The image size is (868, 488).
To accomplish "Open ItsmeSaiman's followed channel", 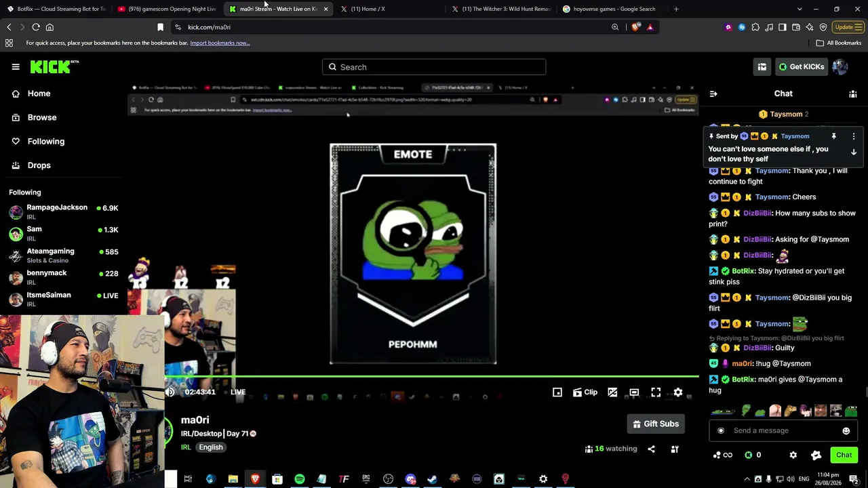I will pos(64,299).
